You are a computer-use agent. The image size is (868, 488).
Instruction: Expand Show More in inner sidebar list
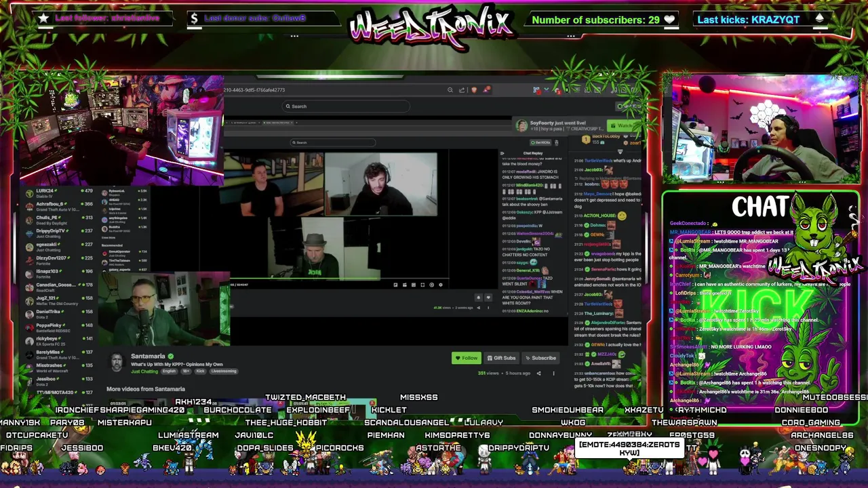coord(108,238)
